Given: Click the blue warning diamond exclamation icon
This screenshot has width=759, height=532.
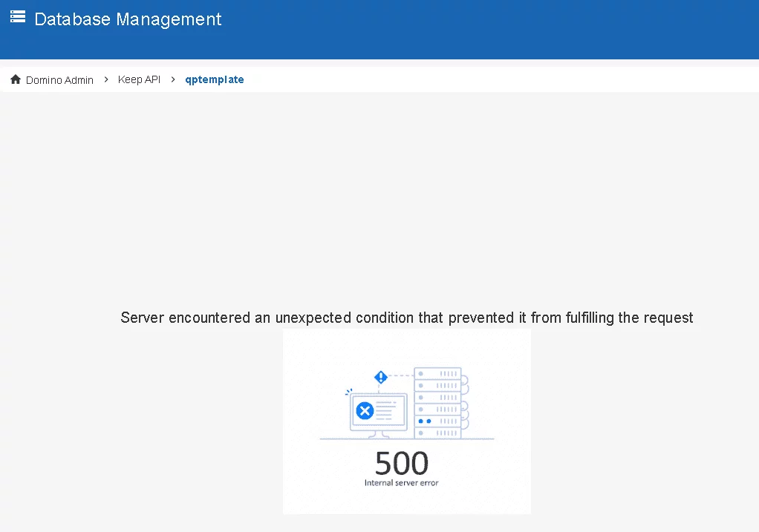Looking at the screenshot, I should coord(381,377).
